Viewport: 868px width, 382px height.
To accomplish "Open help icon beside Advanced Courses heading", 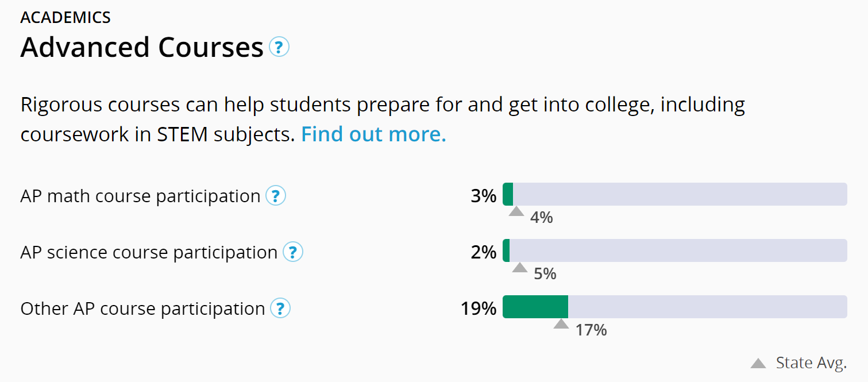I will 279,47.
